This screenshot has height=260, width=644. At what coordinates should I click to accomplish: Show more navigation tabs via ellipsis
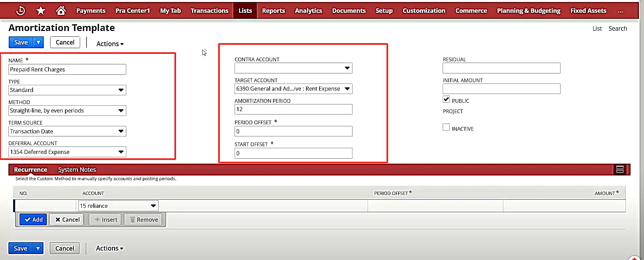(x=620, y=11)
